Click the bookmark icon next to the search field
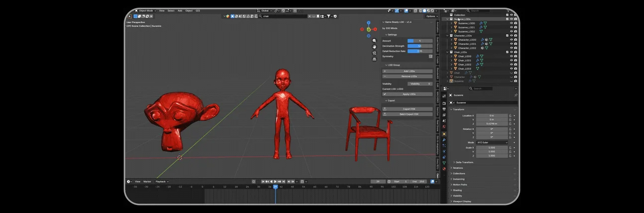Screen dimensions: 644x213 click(318, 16)
